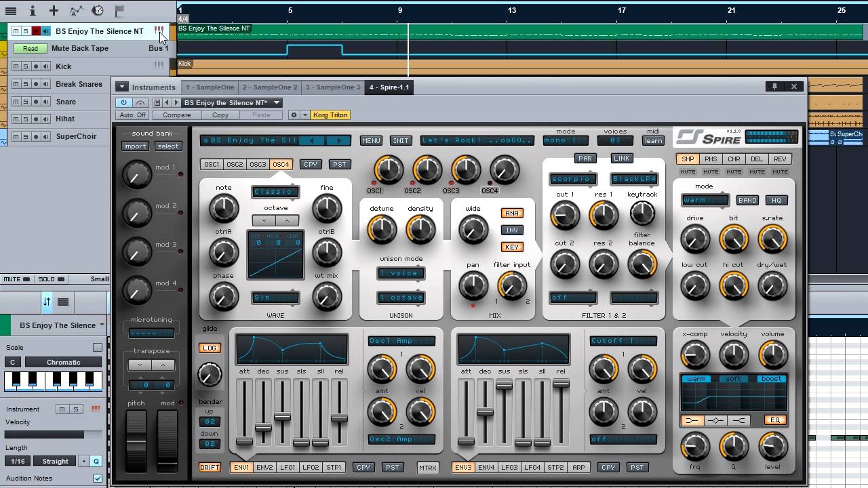Image resolution: width=868 pixels, height=488 pixels.
Task: Enable the Scale checkbox
Action: click(98, 348)
